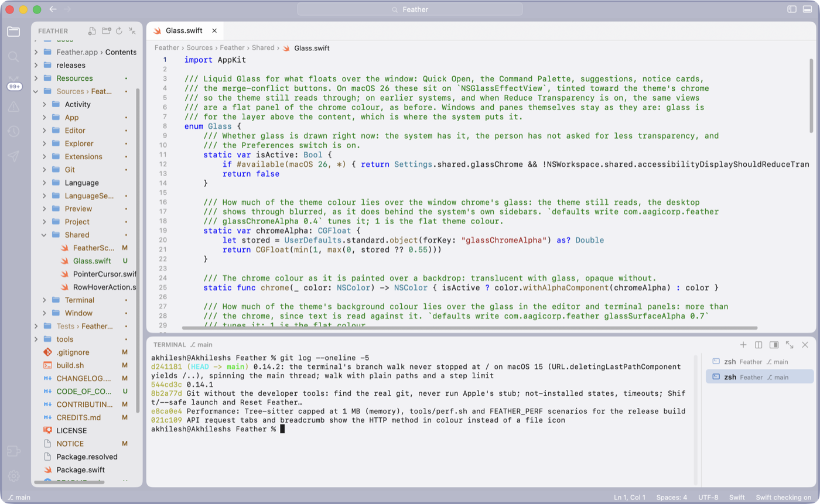This screenshot has height=504, width=820.
Task: Refresh the FEATHER explorer tree
Action: [119, 31]
